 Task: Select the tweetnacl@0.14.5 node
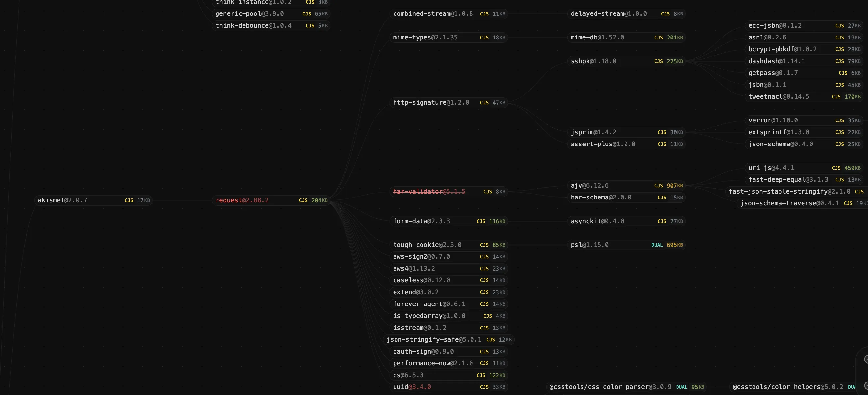click(x=779, y=97)
